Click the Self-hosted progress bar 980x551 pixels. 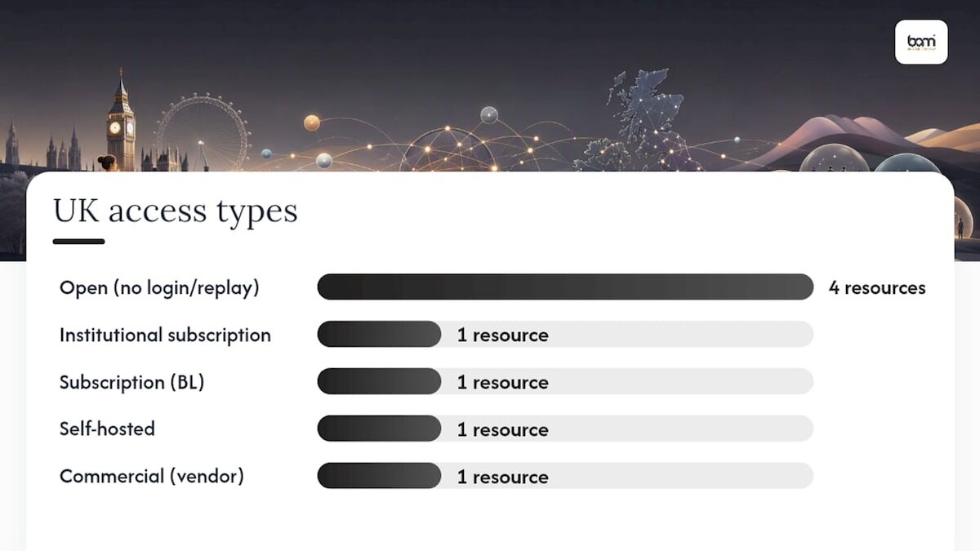coord(565,429)
